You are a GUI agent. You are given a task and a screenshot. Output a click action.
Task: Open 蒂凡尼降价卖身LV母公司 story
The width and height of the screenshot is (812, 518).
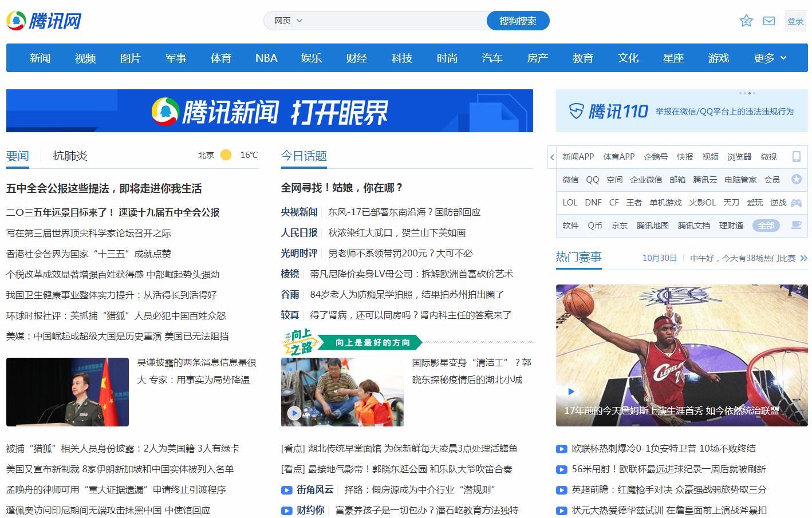(412, 274)
